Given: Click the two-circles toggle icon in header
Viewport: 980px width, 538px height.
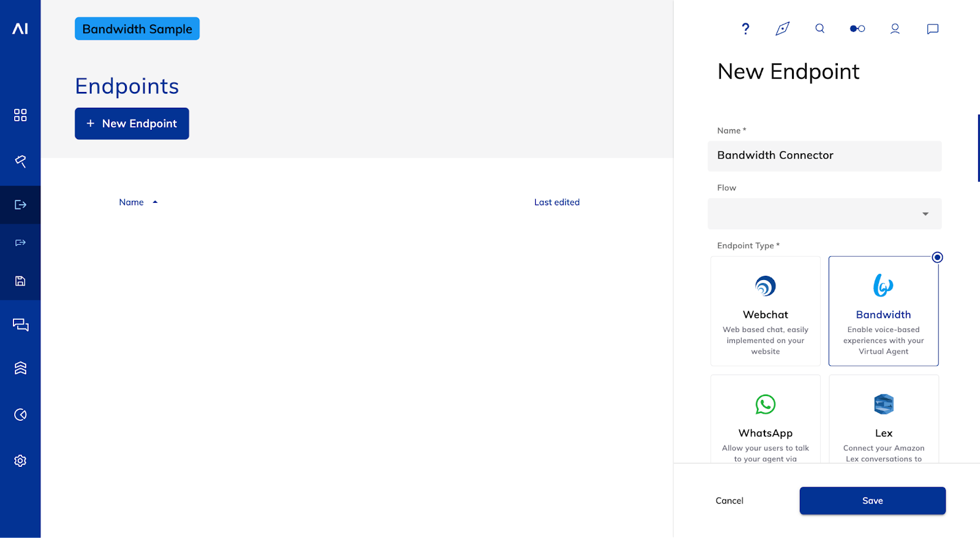Looking at the screenshot, I should coord(858,29).
